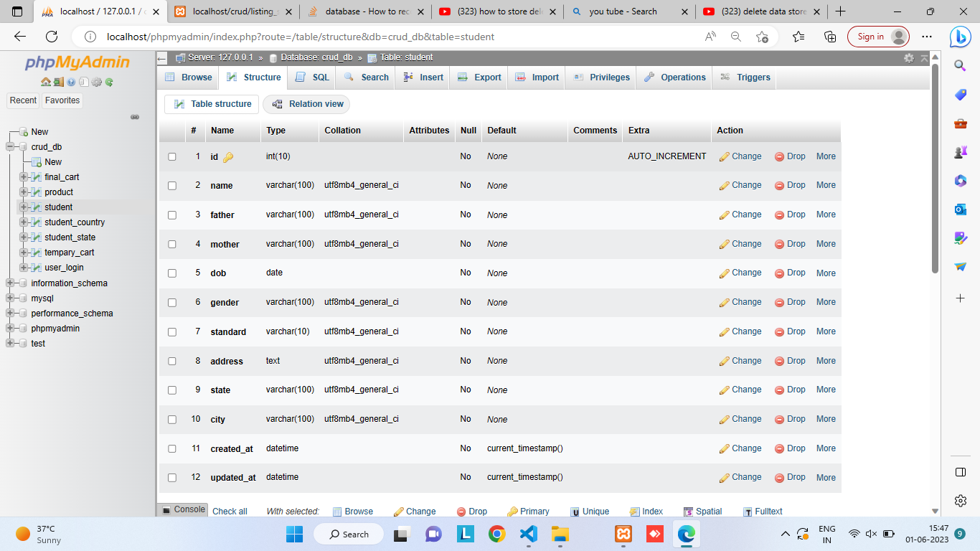The height and width of the screenshot is (551, 980).
Task: Check the checkbox for name column
Action: click(x=172, y=186)
